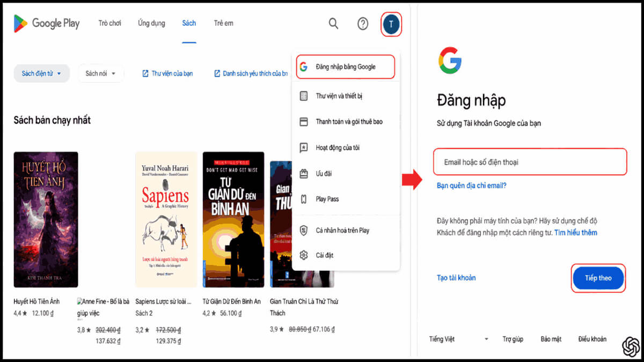Click Library and devices grid icon
The width and height of the screenshot is (644, 362).
(x=304, y=96)
